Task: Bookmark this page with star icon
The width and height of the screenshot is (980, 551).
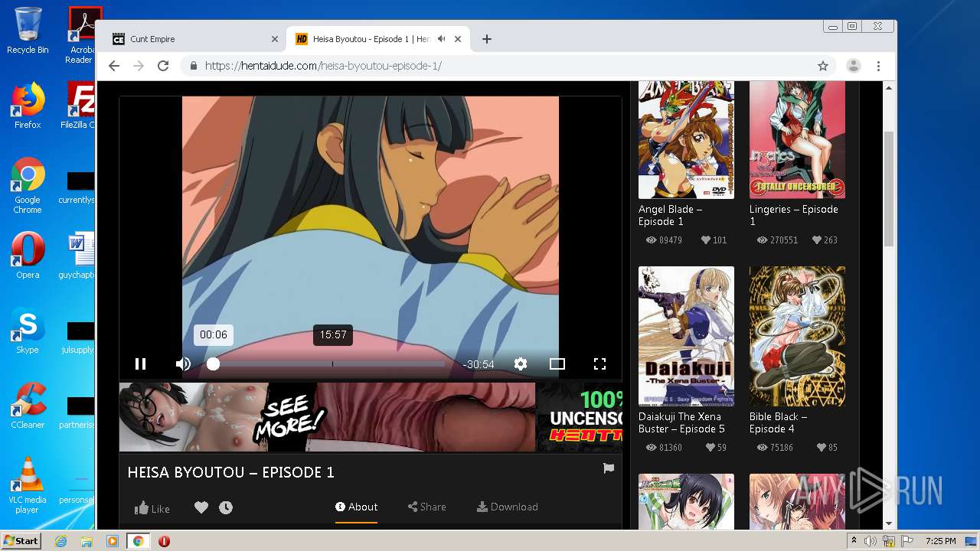Action: click(823, 66)
